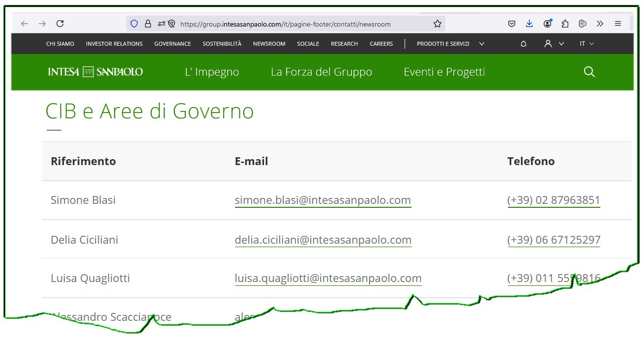Open the Firefox hamburger application menu
The width and height of the screenshot is (644, 338).
(618, 24)
